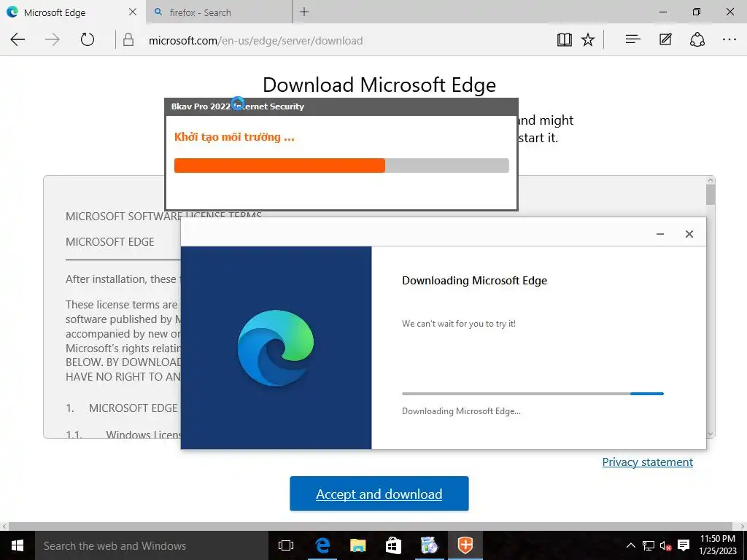This screenshot has width=747, height=560.
Task: Open the Windows Start menu
Action: tap(18, 545)
